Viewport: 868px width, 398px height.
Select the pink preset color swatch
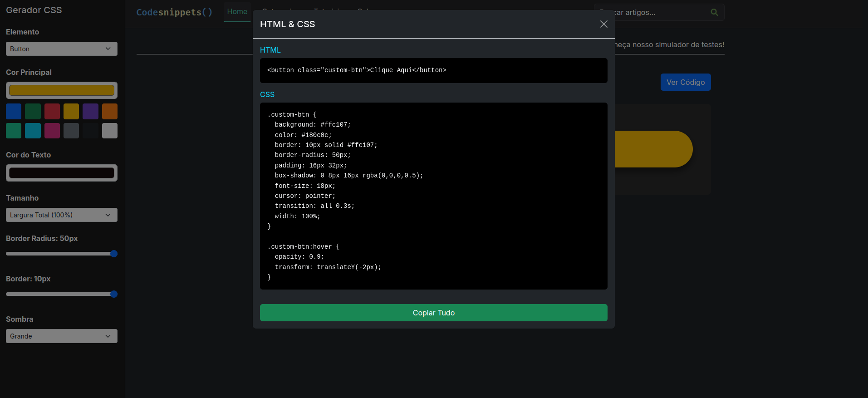coord(52,131)
